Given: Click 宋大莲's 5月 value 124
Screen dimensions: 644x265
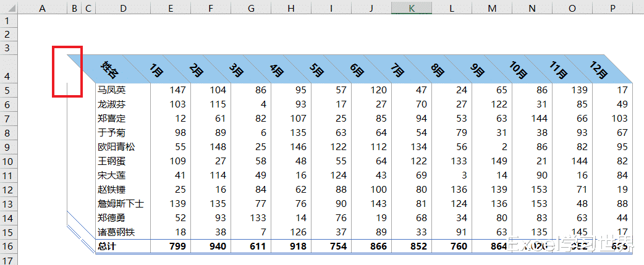Looking at the screenshot, I should tap(331, 175).
